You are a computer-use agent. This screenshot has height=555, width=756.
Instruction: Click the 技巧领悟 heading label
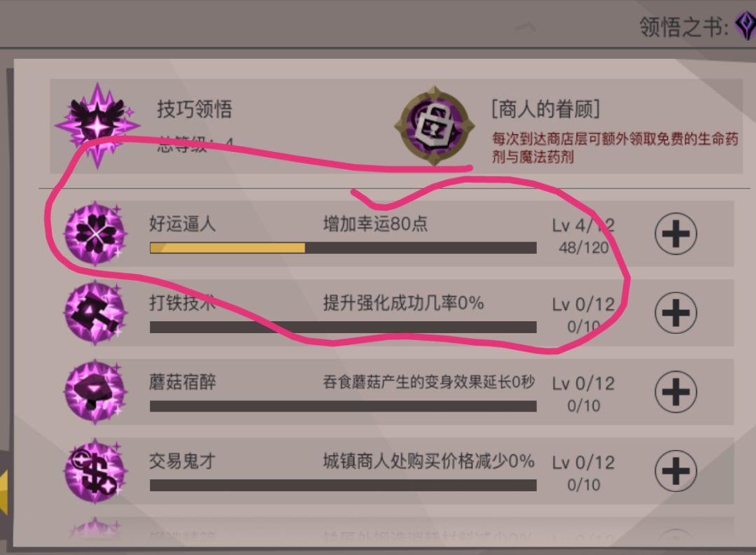point(195,109)
